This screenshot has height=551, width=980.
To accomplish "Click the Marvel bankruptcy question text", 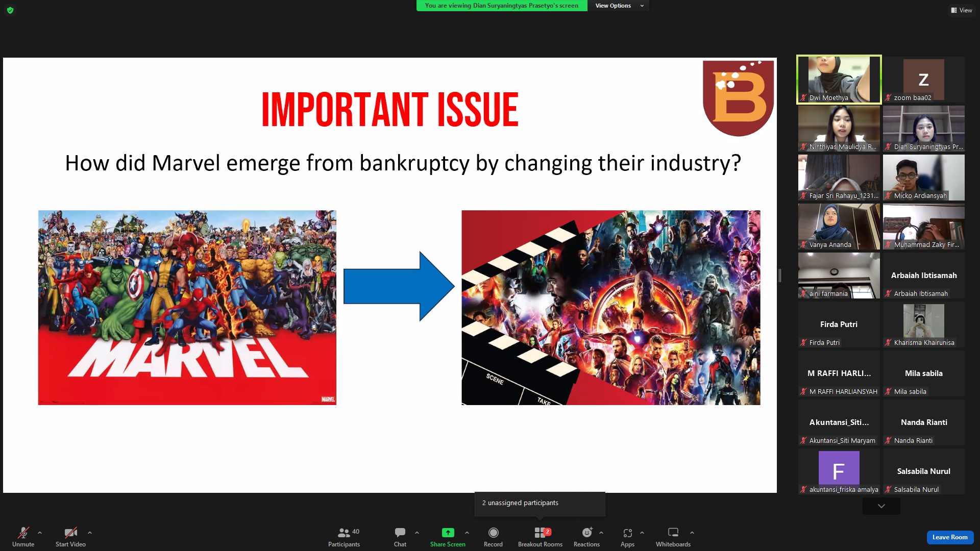I will (403, 163).
